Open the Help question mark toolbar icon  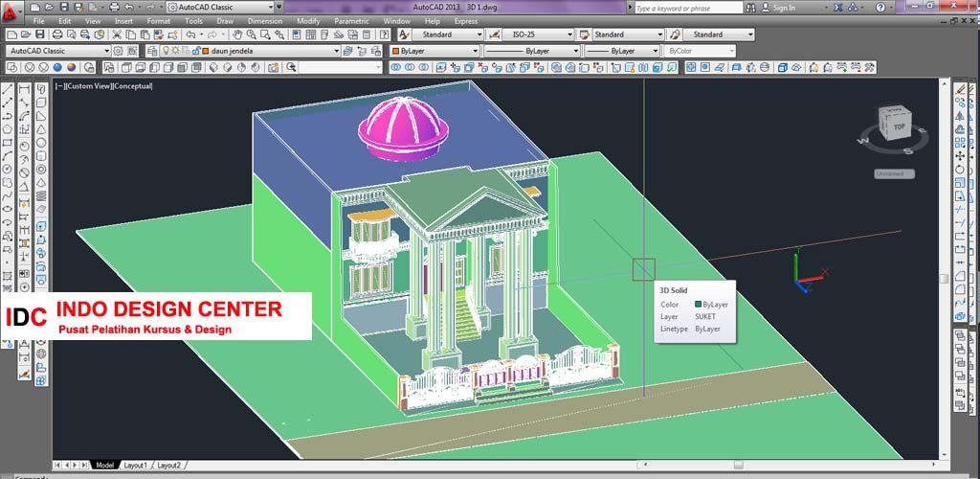point(383,34)
